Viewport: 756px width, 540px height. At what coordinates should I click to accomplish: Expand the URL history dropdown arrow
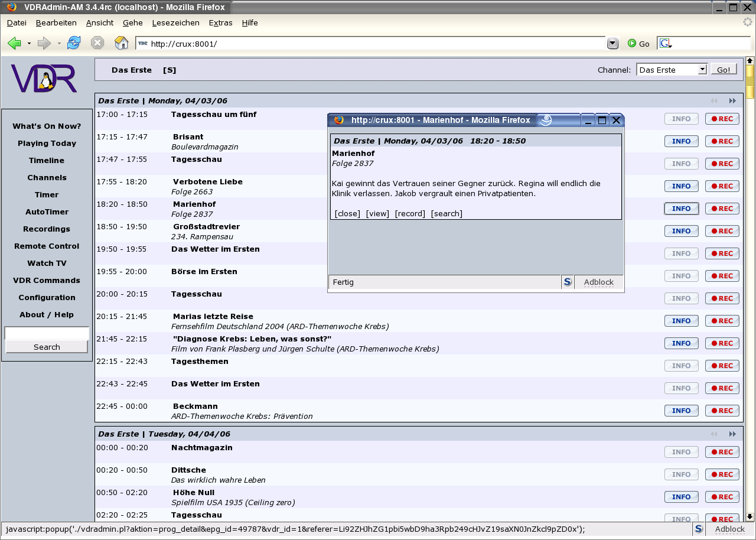612,44
